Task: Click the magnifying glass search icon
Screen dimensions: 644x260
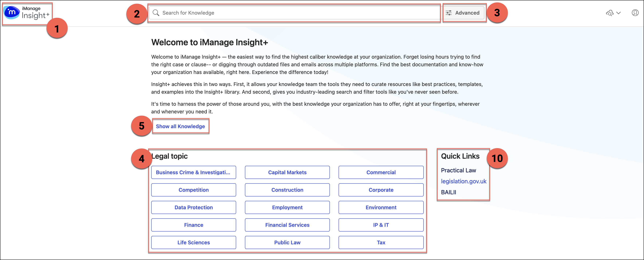Action: [x=156, y=13]
